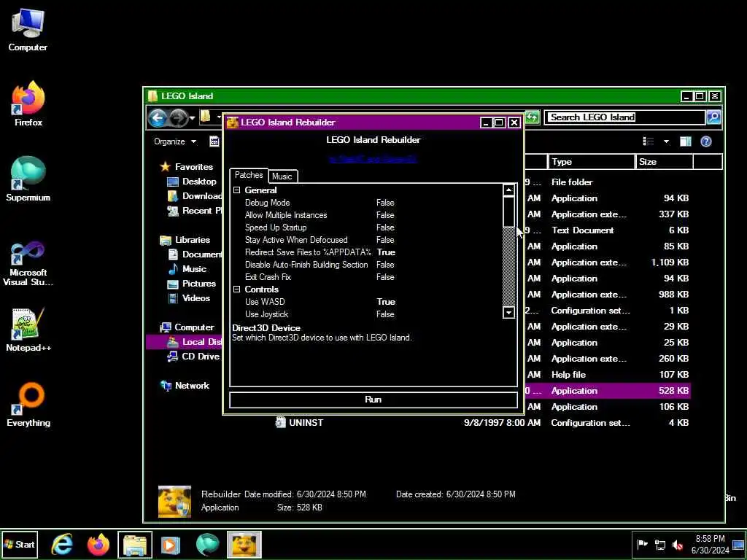Select Music library in the navigation pane
The width and height of the screenshot is (747, 560).
[x=187, y=269]
